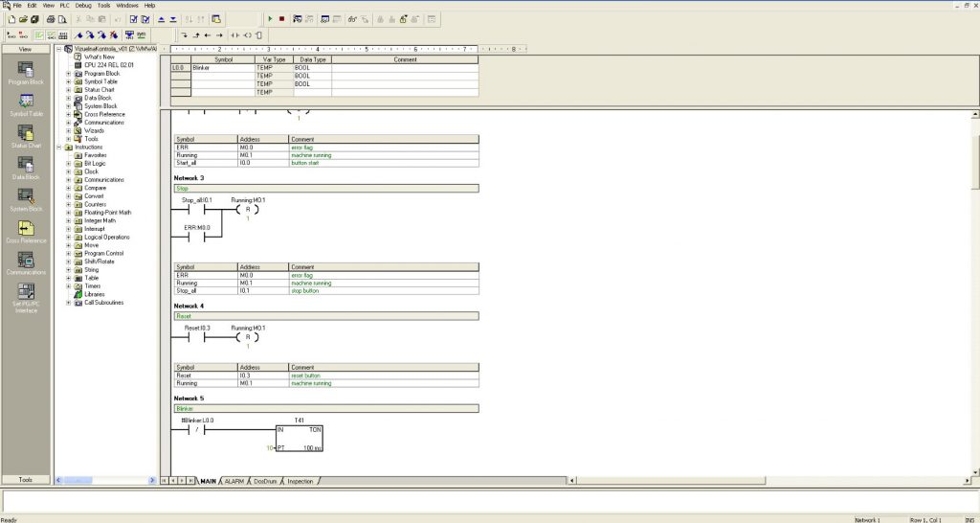Click the Open project folder icon

(21, 18)
